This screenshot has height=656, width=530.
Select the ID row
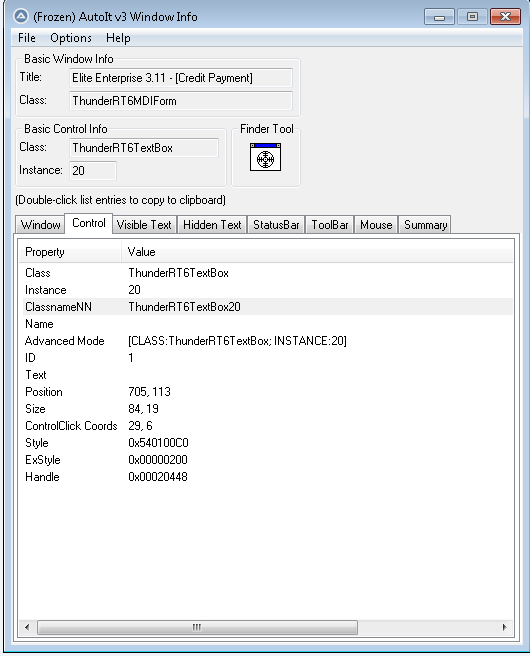(268, 358)
